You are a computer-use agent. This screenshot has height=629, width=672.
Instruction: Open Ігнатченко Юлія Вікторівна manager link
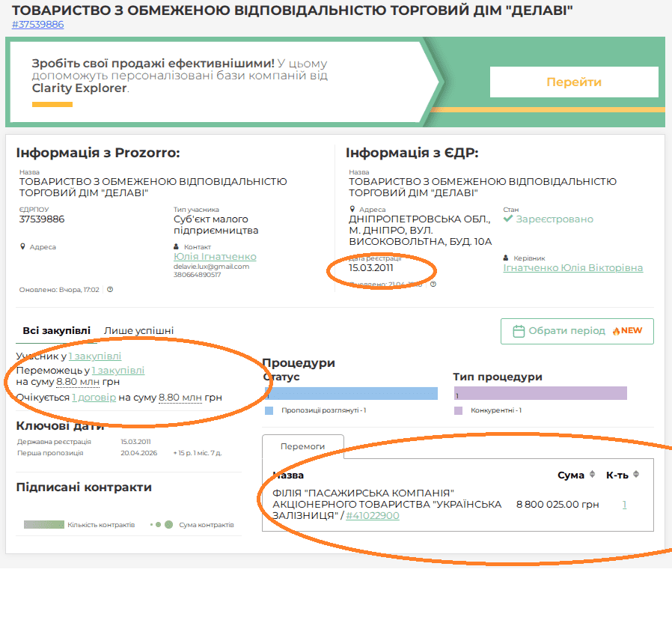tap(572, 267)
